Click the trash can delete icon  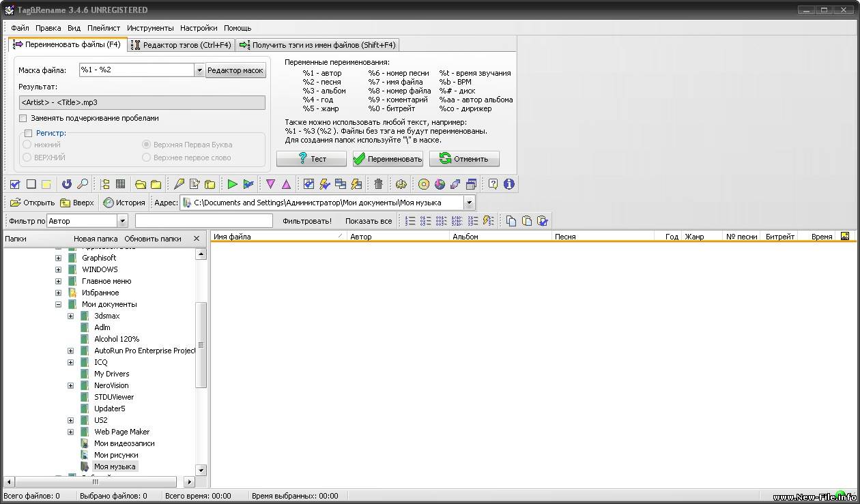pyautogui.click(x=378, y=184)
